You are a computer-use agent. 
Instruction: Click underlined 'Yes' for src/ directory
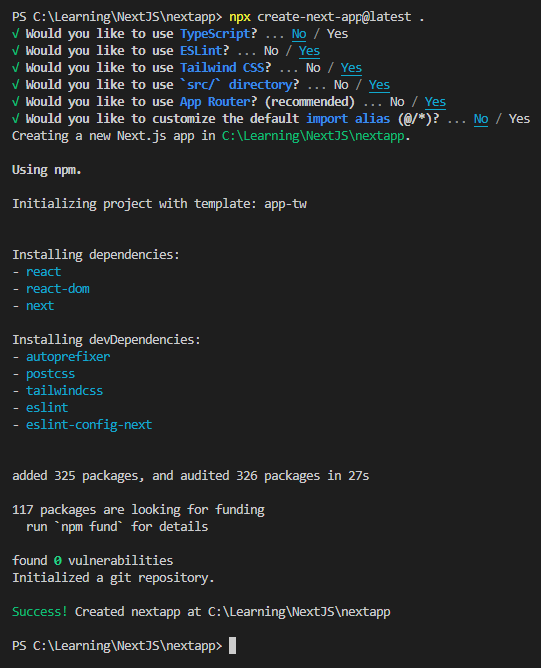tap(379, 85)
